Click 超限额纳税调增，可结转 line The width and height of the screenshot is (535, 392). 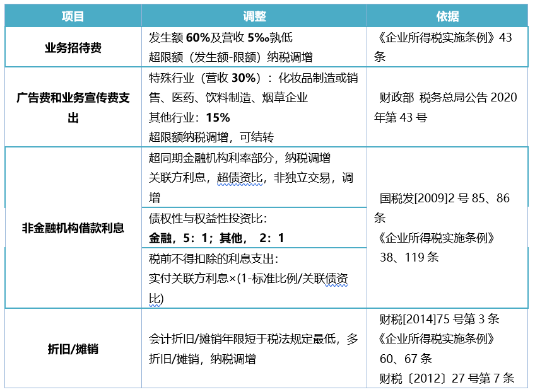coord(211,137)
